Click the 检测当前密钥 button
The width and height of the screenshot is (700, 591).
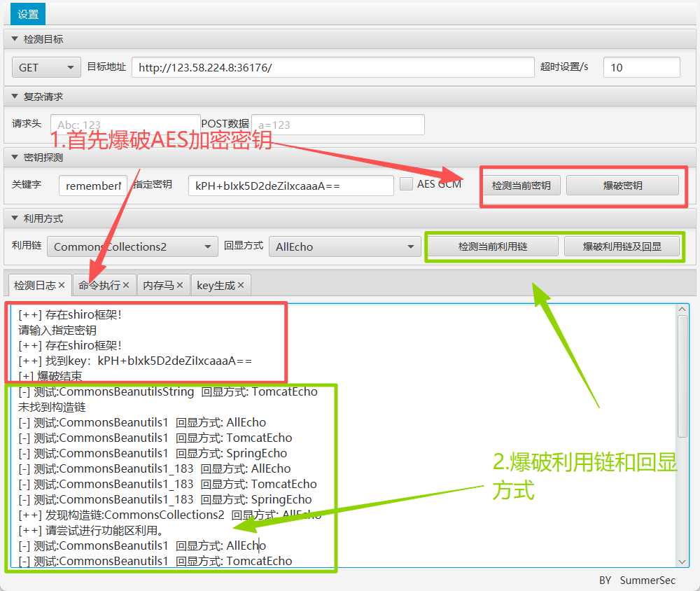click(x=521, y=185)
